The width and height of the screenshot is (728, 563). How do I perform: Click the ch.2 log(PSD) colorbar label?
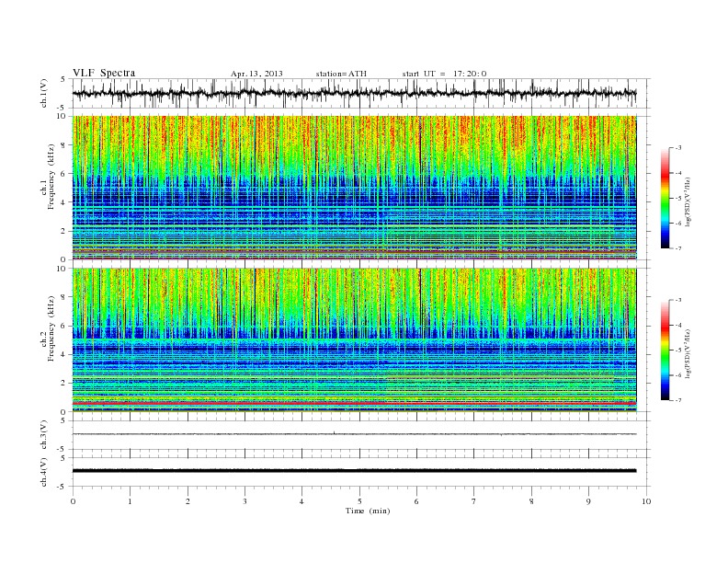pyautogui.click(x=688, y=353)
